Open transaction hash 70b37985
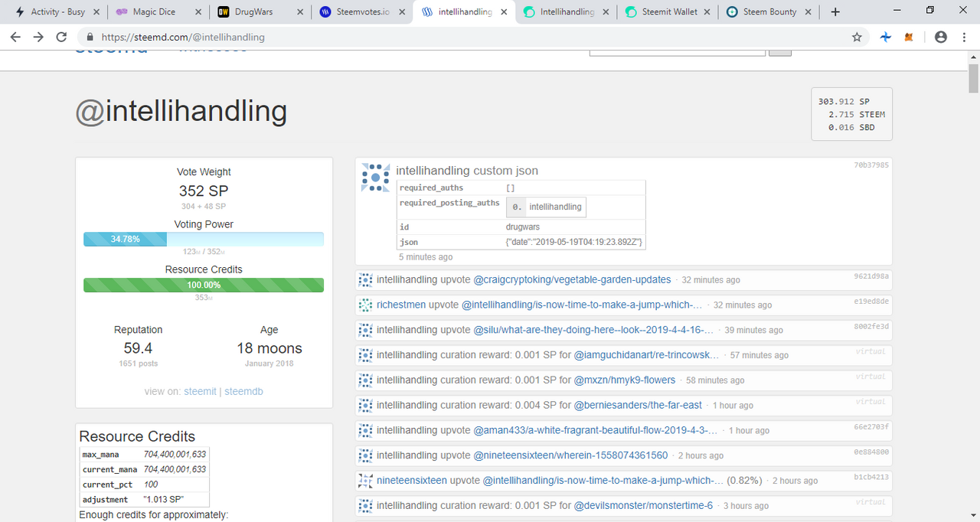The height and width of the screenshot is (522, 980). click(x=871, y=164)
